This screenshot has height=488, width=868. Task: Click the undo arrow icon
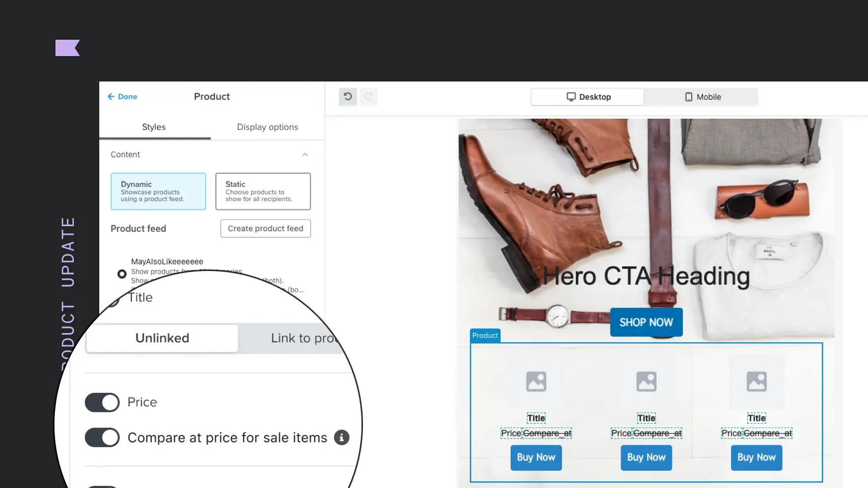coord(348,96)
